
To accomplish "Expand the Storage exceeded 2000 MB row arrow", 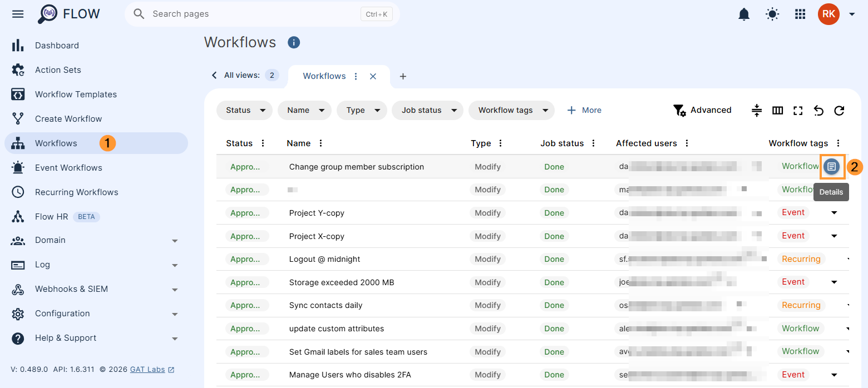I will pos(834,282).
